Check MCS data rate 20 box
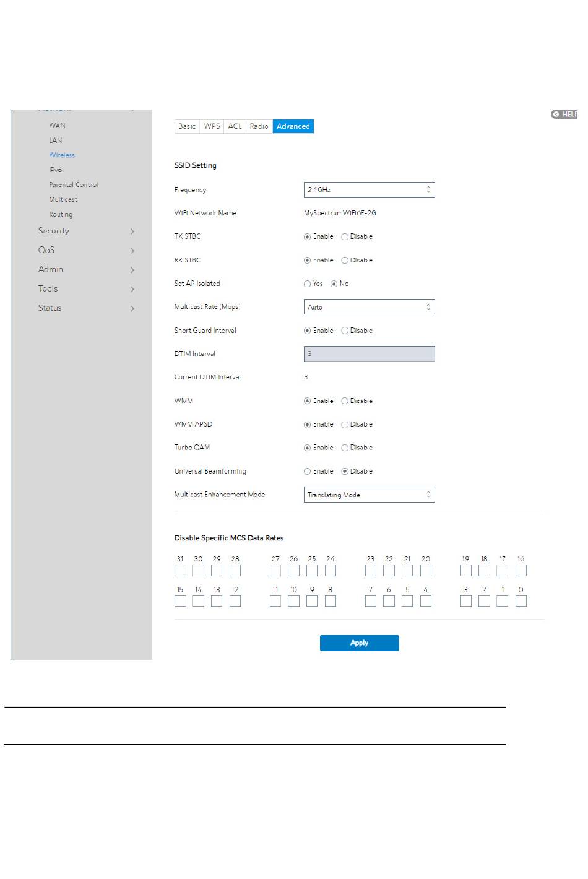This screenshot has width=588, height=879. pos(426,570)
